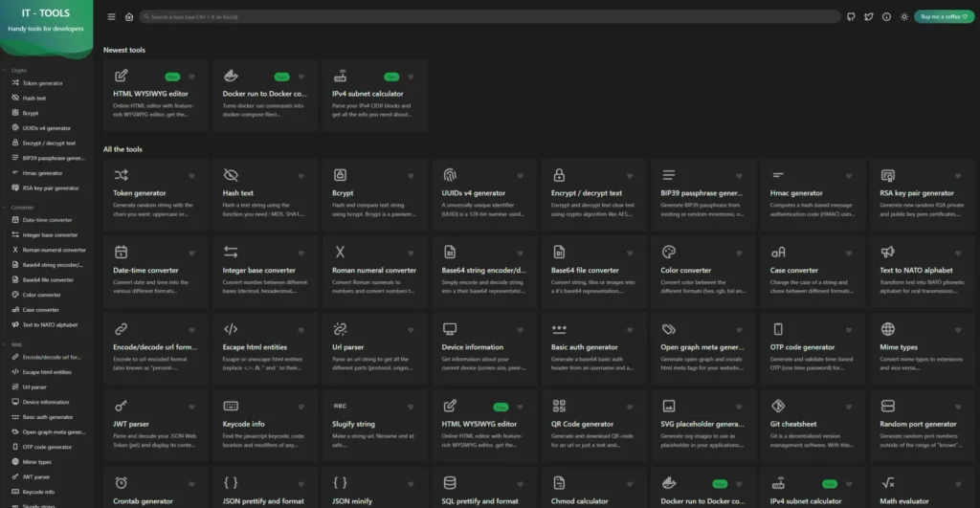Click the Token generator shuffle icon card
The width and height of the screenshot is (980, 508).
point(122,175)
